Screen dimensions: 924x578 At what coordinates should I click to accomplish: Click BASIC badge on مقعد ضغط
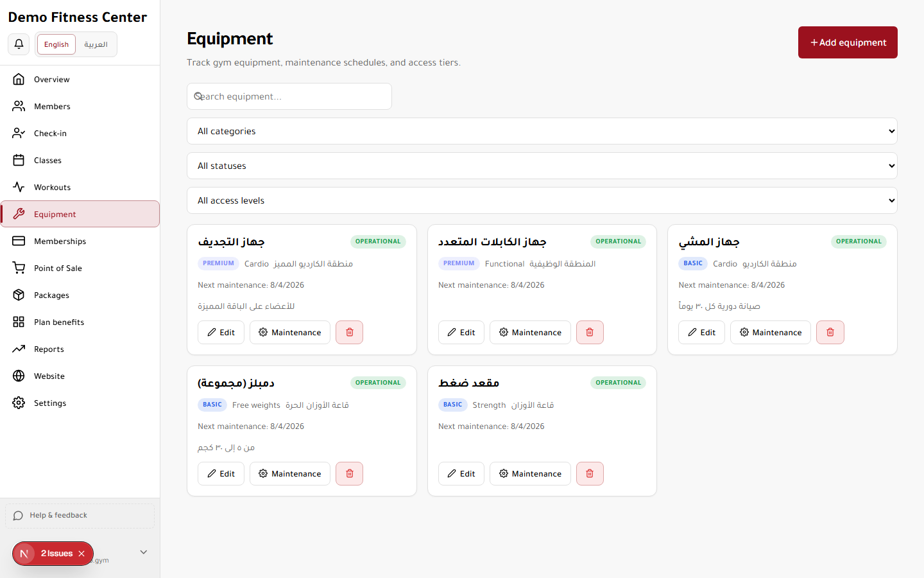[x=452, y=405]
